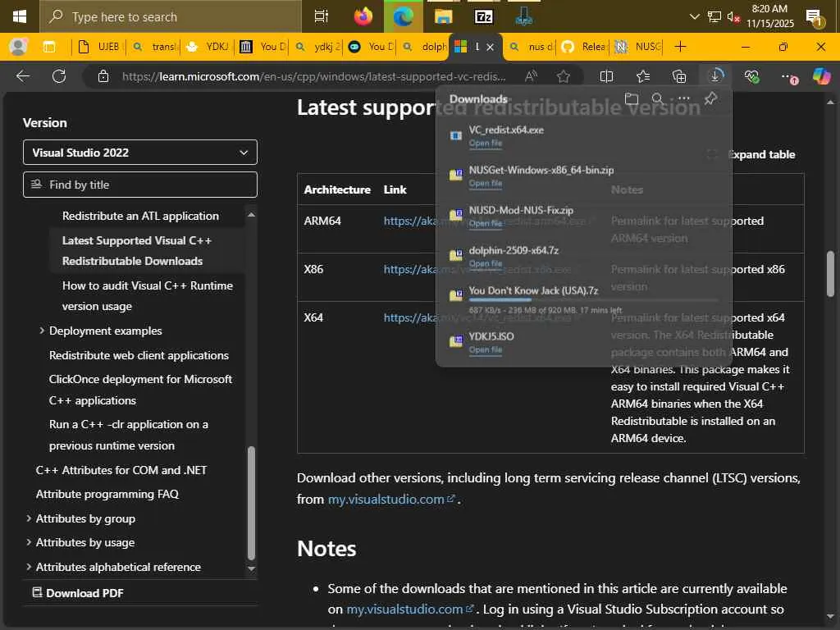Open file for dolphin-2509-x64.7z
Image resolution: width=840 pixels, height=630 pixels.
point(486,263)
